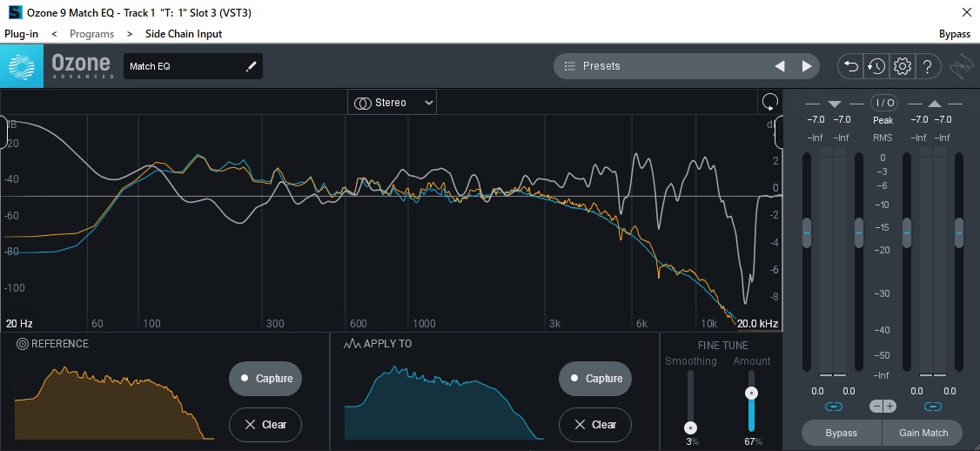Viewport: 980px width, 451px height.
Task: Clear the Apply To spectrum
Action: point(595,425)
